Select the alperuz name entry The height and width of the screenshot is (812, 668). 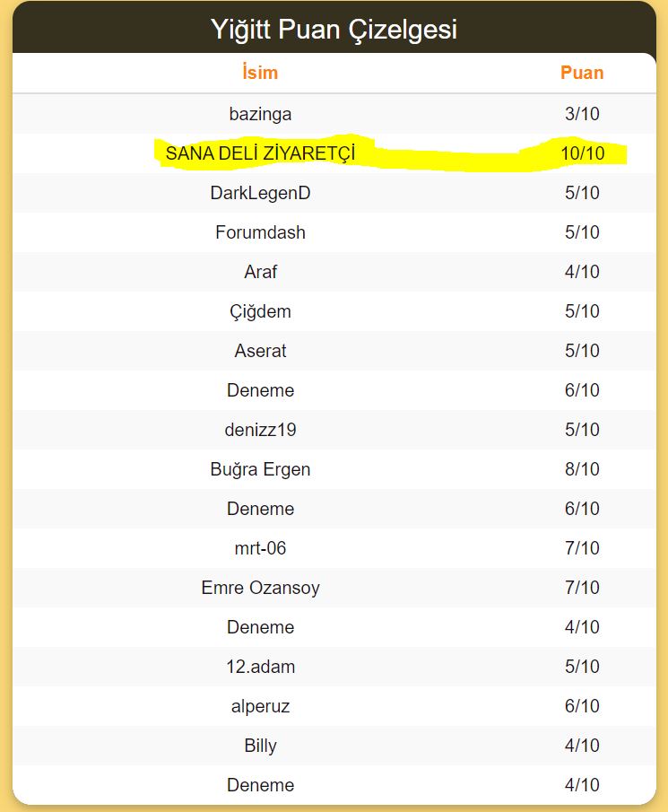(260, 706)
